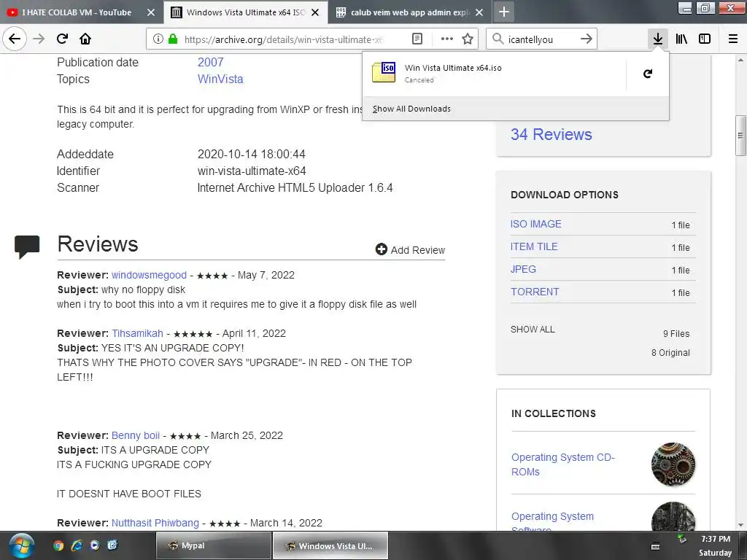Open on-screen keyboard tray icon
Screen dimensions: 747x560
656,547
